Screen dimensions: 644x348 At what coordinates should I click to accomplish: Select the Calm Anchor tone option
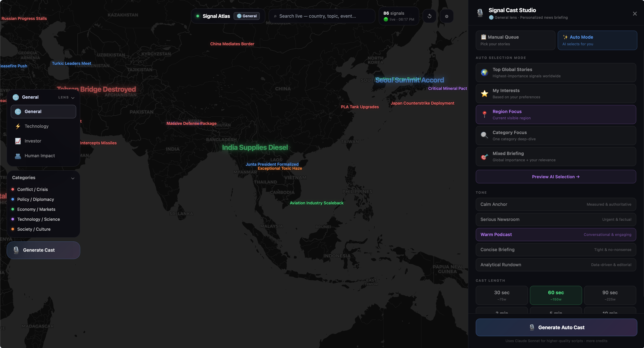coord(555,204)
